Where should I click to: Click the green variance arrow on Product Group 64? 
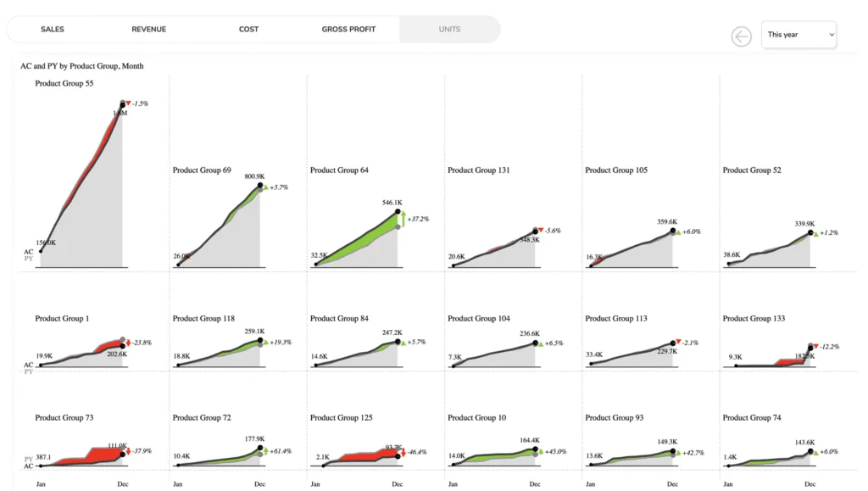[x=403, y=219]
